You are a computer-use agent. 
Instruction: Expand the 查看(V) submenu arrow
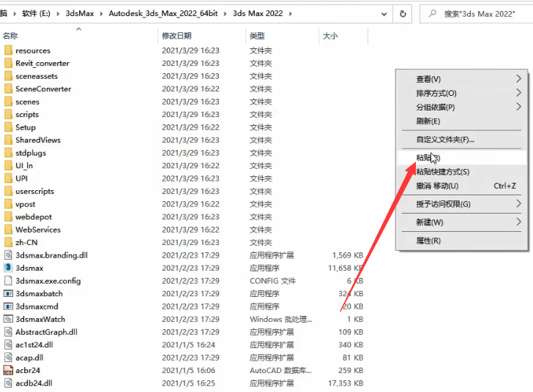click(518, 79)
